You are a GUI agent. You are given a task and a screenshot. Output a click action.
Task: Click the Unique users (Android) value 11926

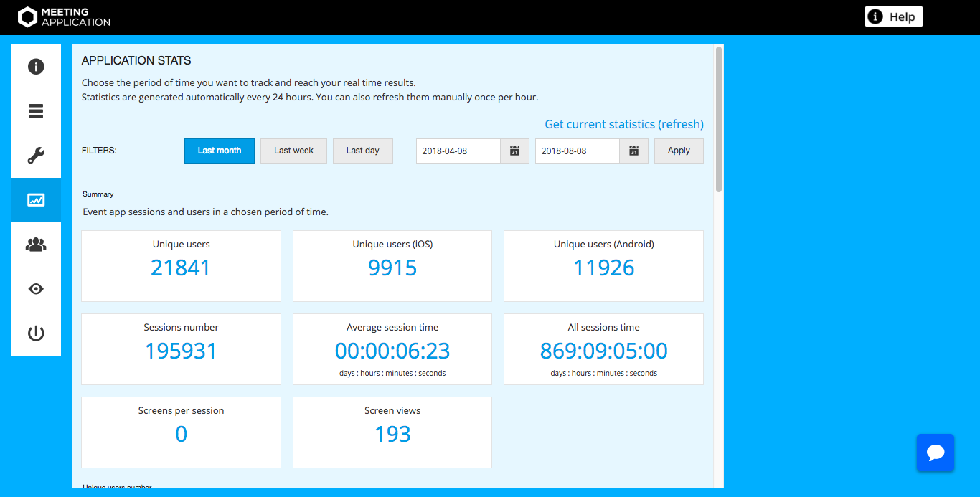(604, 268)
